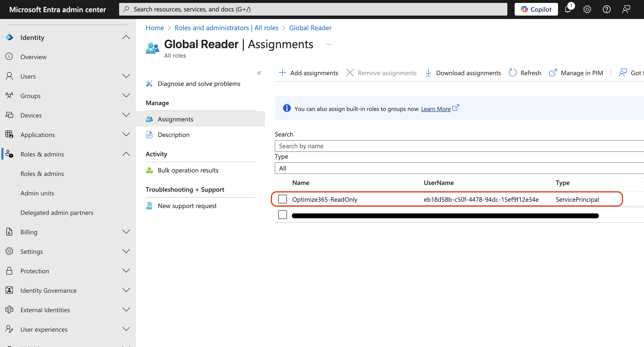
Task: Open Admin units in sidebar
Action: coord(37,193)
